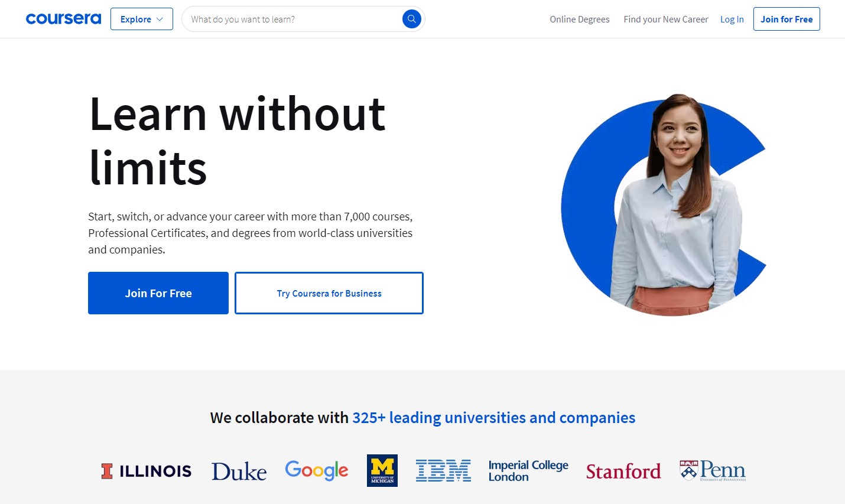The width and height of the screenshot is (845, 504).
Task: Open the Explore dropdown menu
Action: tap(141, 18)
